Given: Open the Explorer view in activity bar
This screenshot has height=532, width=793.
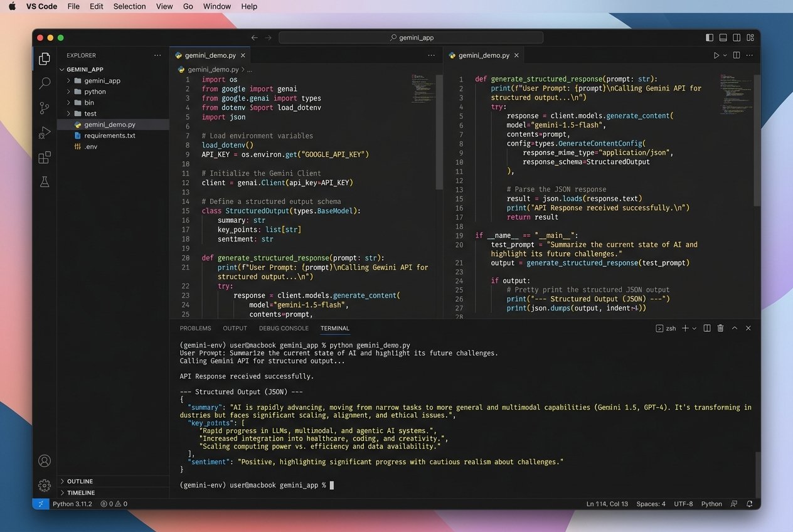Looking at the screenshot, I should (x=45, y=59).
